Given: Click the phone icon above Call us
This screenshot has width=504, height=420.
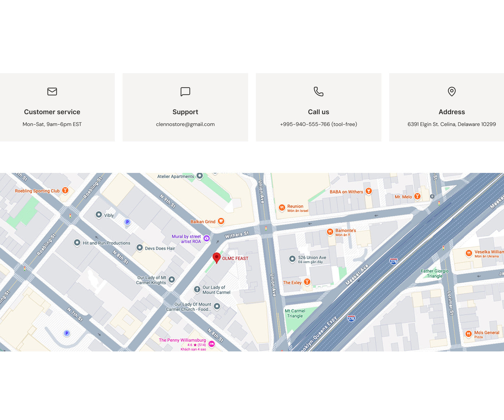Looking at the screenshot, I should [318, 92].
